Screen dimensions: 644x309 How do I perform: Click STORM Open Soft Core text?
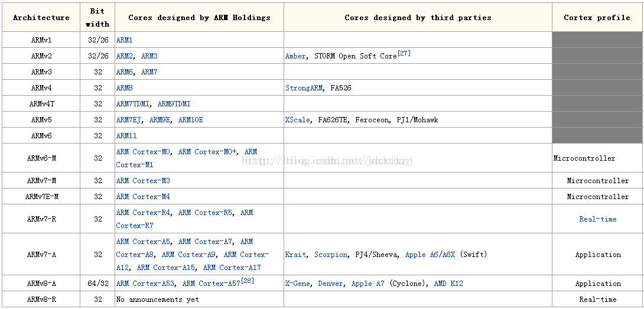[355, 56]
